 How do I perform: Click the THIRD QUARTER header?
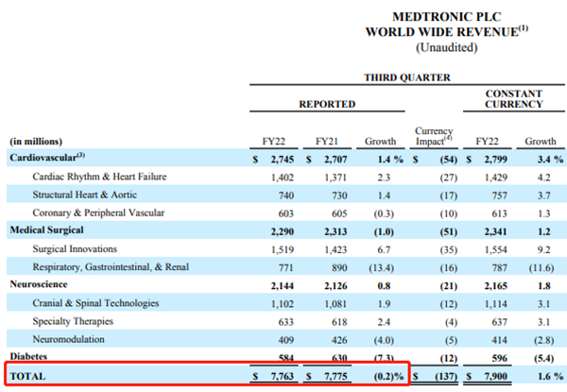pyautogui.click(x=406, y=77)
